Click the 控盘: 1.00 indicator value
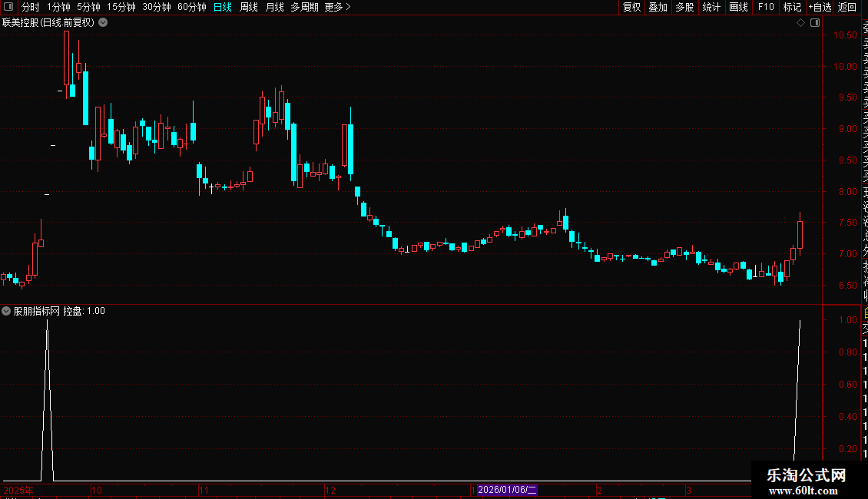Viewport: 868px width, 499px height. pyautogui.click(x=84, y=311)
